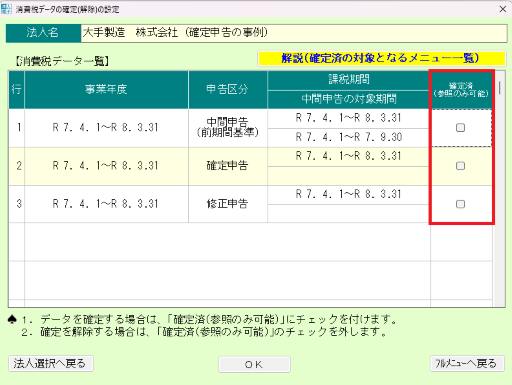Click the 事業年度 column header
Viewport: 512px width, 385px height.
pos(106,90)
